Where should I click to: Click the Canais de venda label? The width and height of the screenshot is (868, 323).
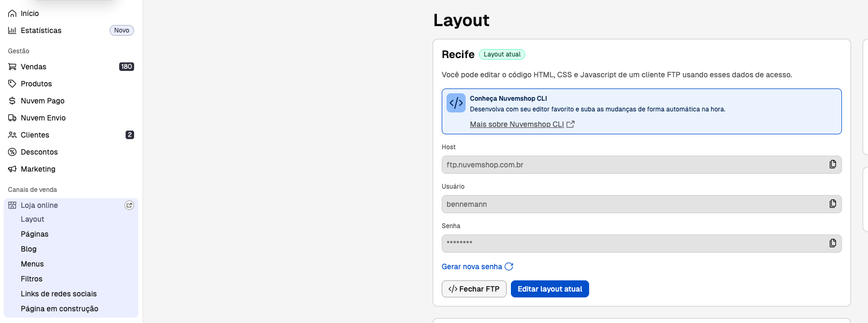[x=32, y=190]
